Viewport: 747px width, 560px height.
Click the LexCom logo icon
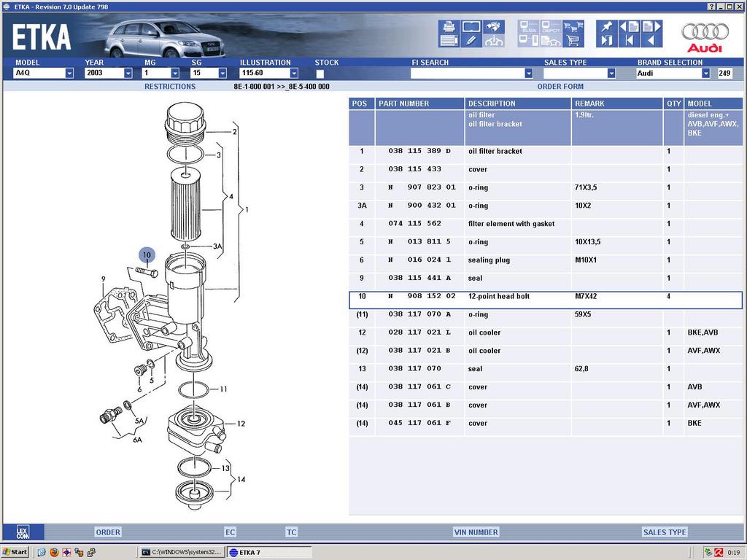pyautogui.click(x=23, y=532)
